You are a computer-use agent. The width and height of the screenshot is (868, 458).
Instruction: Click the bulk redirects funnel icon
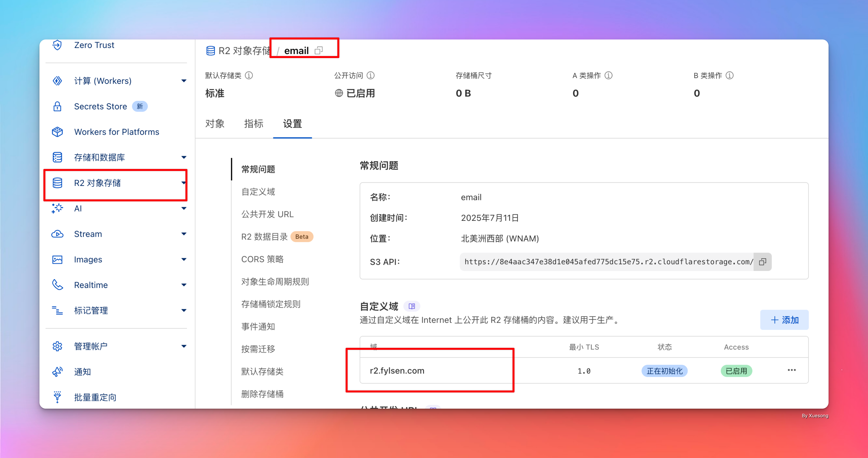[x=57, y=397]
